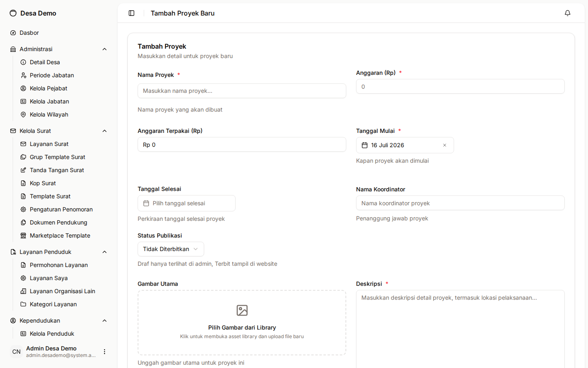Open the user menu three-dot button
Screen dimensions: 588x368
tap(105, 352)
